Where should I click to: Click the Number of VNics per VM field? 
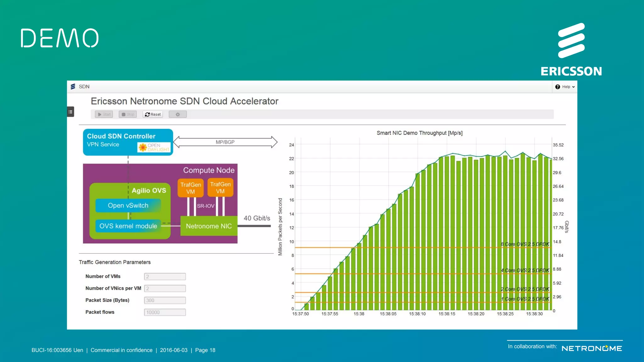click(165, 288)
